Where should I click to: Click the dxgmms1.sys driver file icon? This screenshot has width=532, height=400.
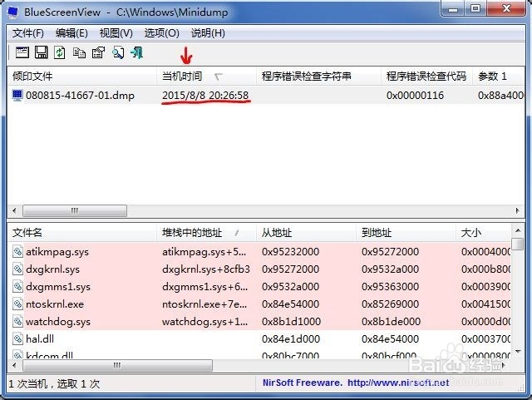pyautogui.click(x=17, y=286)
